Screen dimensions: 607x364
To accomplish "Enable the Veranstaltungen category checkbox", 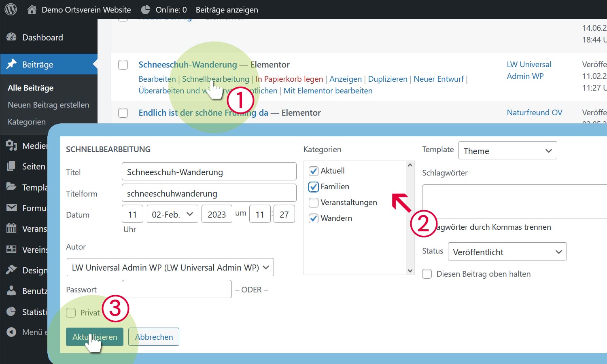I will pyautogui.click(x=314, y=202).
